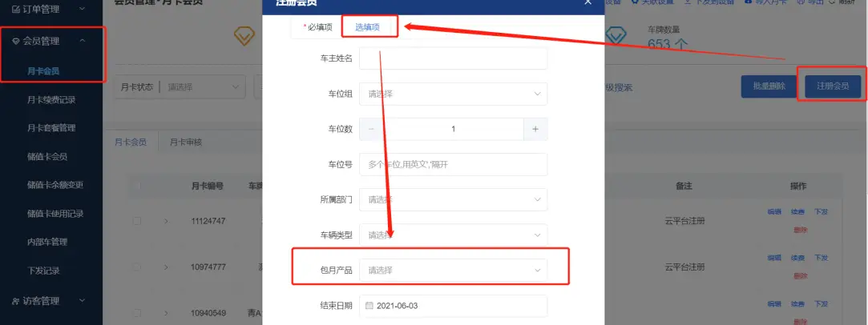Click the 访客管理 sidebar icon
Image resolution: width=868 pixels, height=325 pixels.
click(15, 301)
